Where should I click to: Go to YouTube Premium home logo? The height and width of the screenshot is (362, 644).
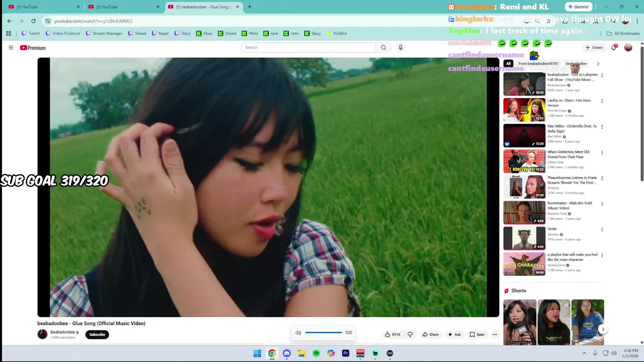point(33,48)
